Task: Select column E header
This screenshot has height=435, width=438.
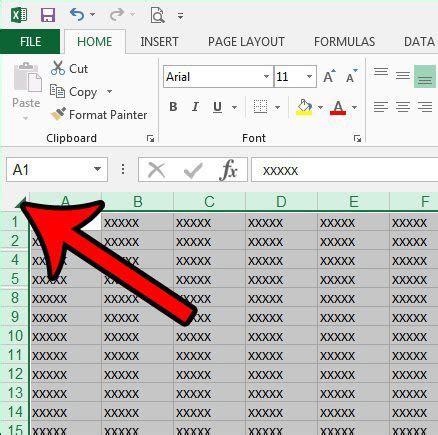Action: 353,201
